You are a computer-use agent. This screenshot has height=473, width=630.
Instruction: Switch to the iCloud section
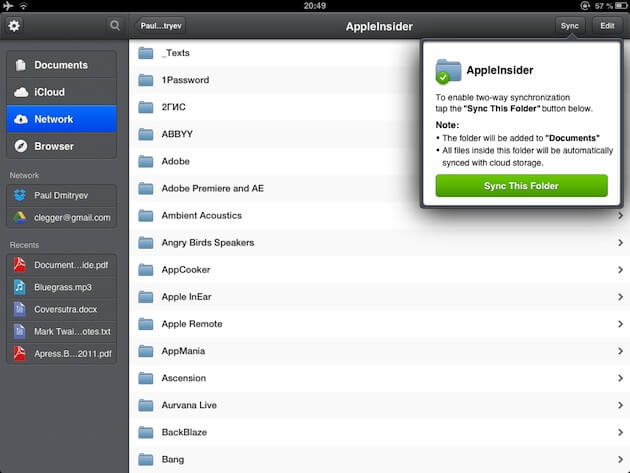click(x=61, y=92)
